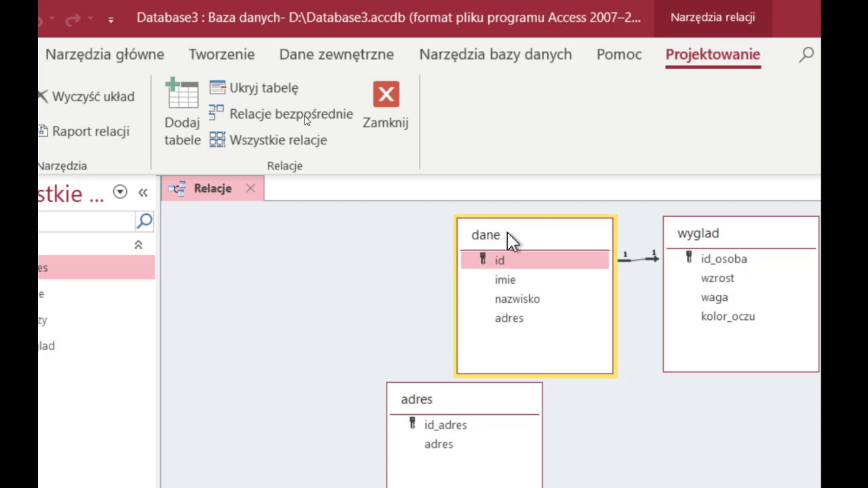Close the Relacje tab

[250, 188]
